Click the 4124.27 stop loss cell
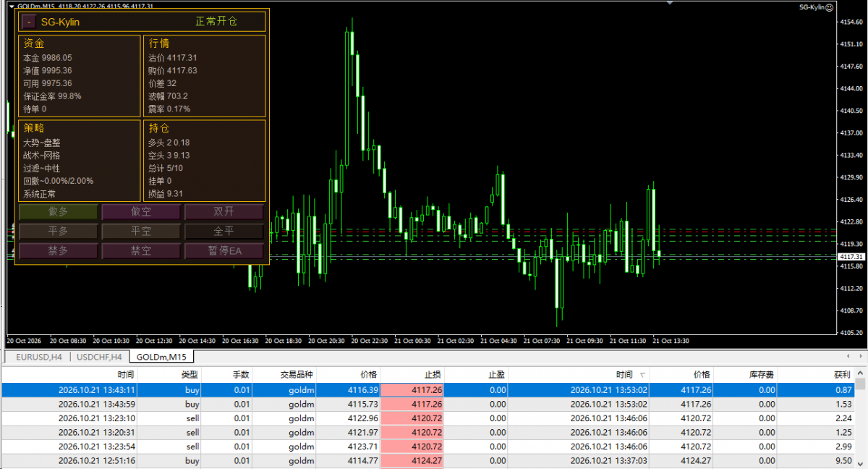The image size is (868, 469). 412,461
